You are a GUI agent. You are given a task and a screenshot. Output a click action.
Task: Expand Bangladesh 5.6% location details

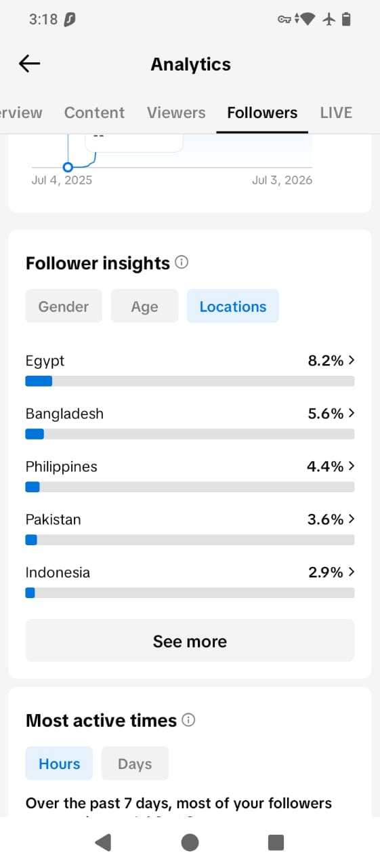coord(190,423)
